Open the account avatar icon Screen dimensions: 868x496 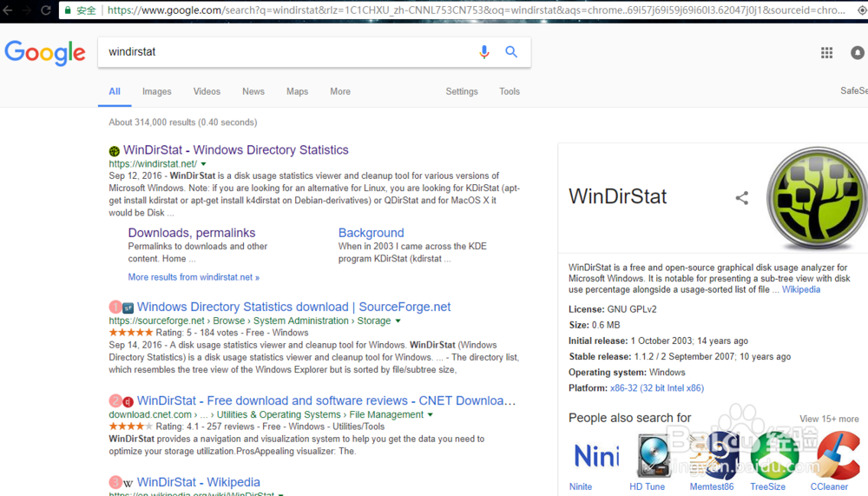coord(857,53)
